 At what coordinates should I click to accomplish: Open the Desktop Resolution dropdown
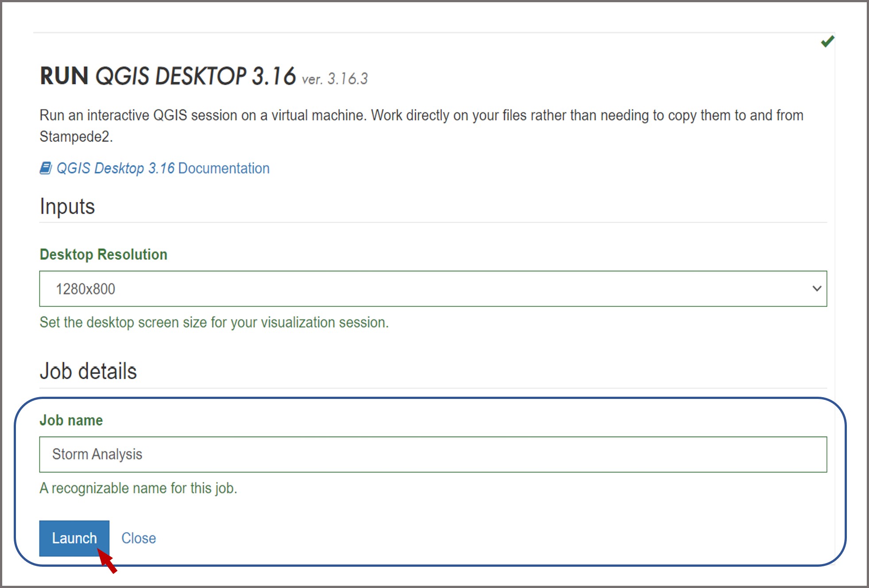(x=433, y=289)
